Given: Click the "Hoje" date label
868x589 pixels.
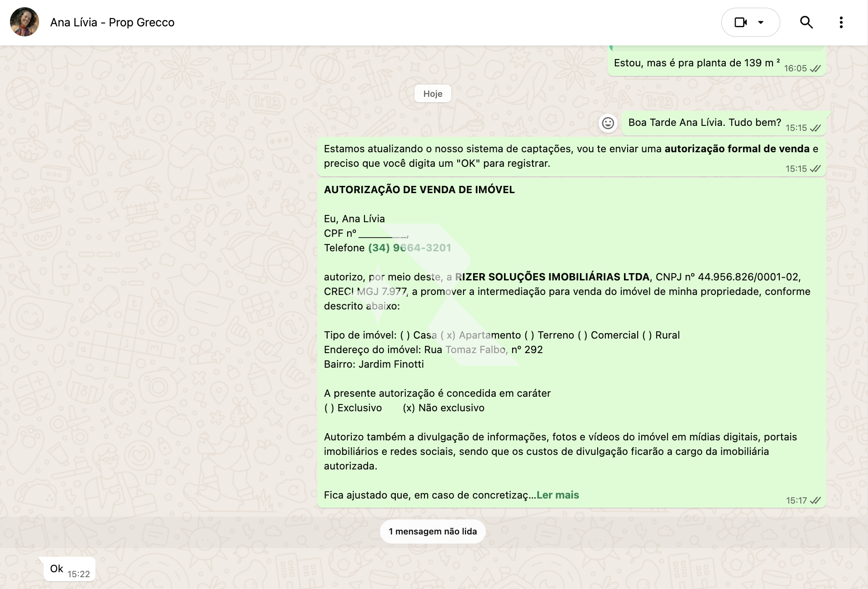Looking at the screenshot, I should [x=433, y=94].
